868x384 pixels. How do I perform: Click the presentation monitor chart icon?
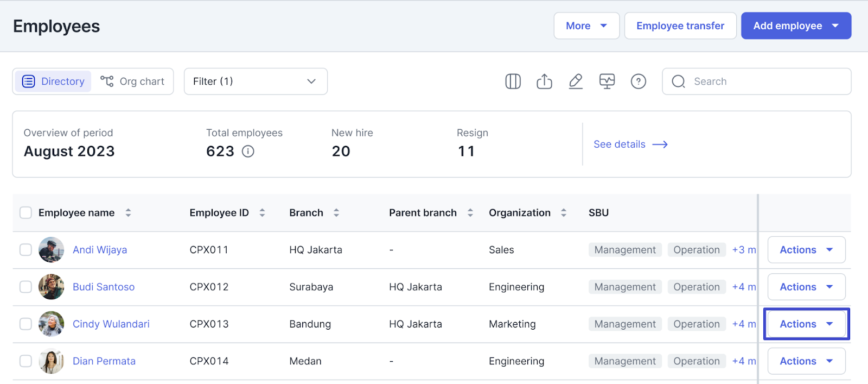pos(607,81)
